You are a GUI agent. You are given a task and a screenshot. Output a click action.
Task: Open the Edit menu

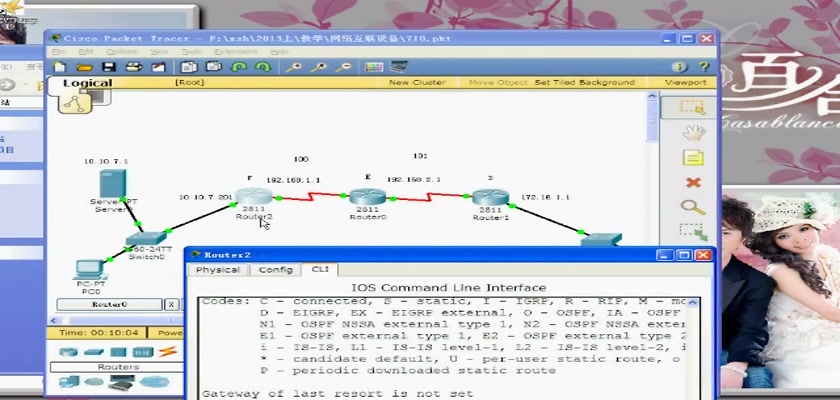(86, 52)
